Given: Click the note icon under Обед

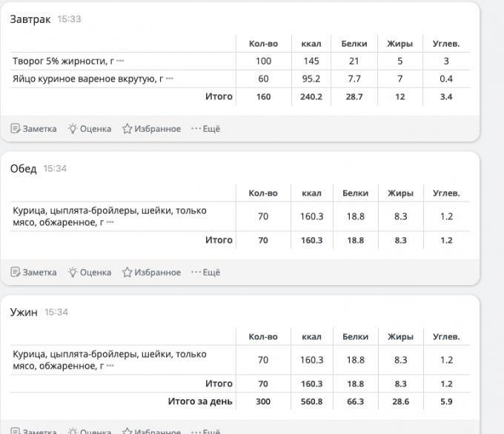Looking at the screenshot, I should click(x=16, y=273).
